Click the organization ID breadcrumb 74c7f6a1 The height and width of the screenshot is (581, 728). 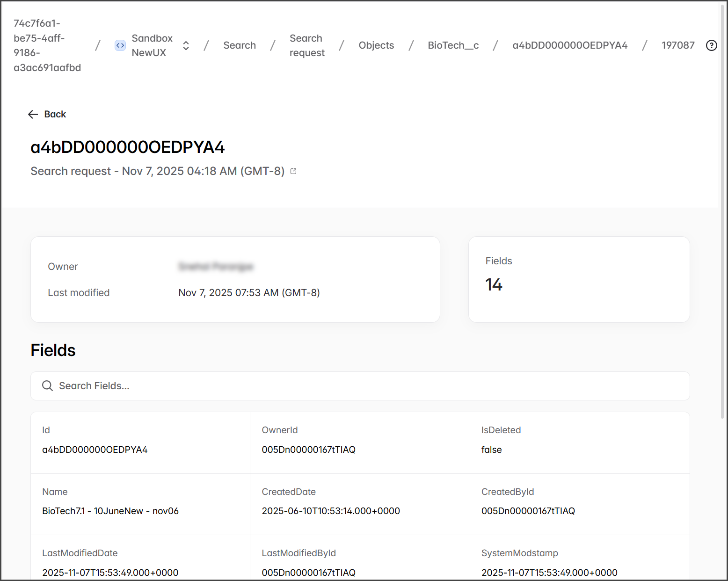click(47, 45)
